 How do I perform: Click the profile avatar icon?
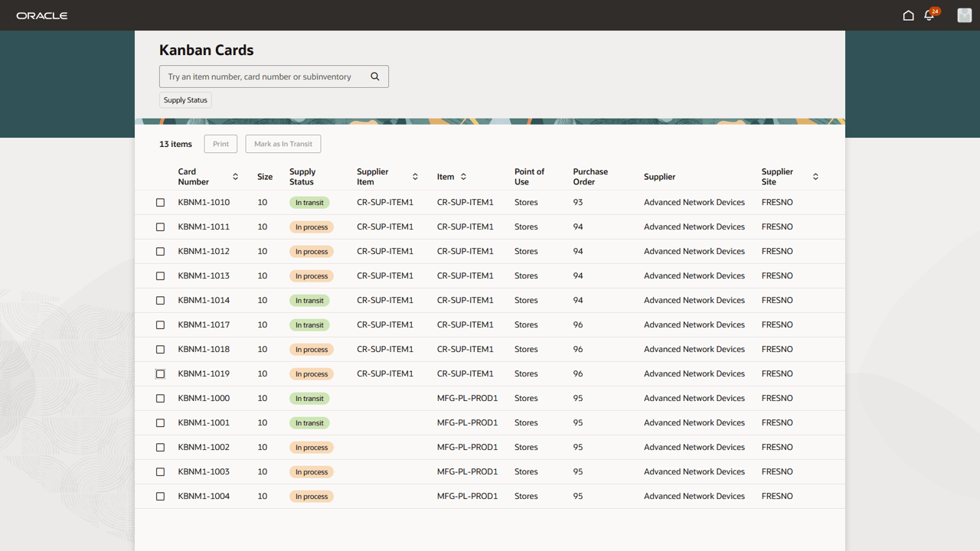point(964,15)
